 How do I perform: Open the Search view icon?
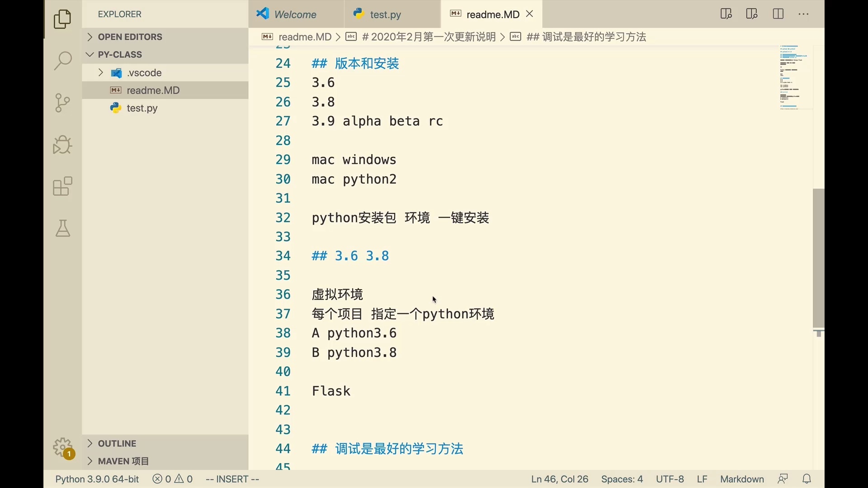pyautogui.click(x=62, y=61)
